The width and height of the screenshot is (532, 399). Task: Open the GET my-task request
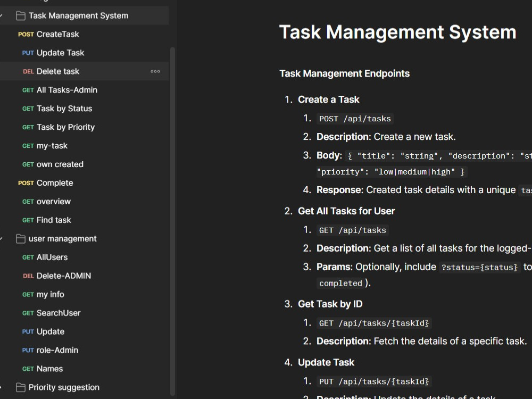coord(84,146)
